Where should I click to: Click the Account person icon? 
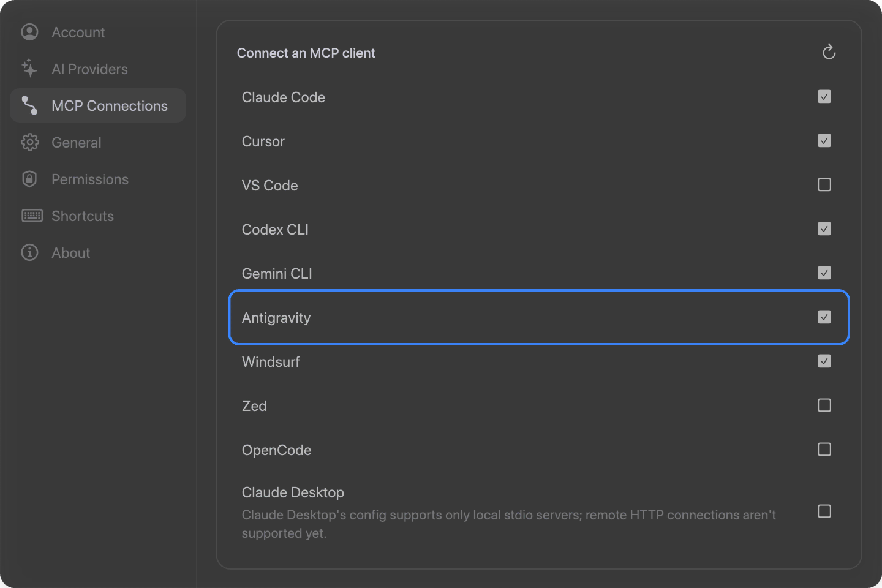(29, 32)
